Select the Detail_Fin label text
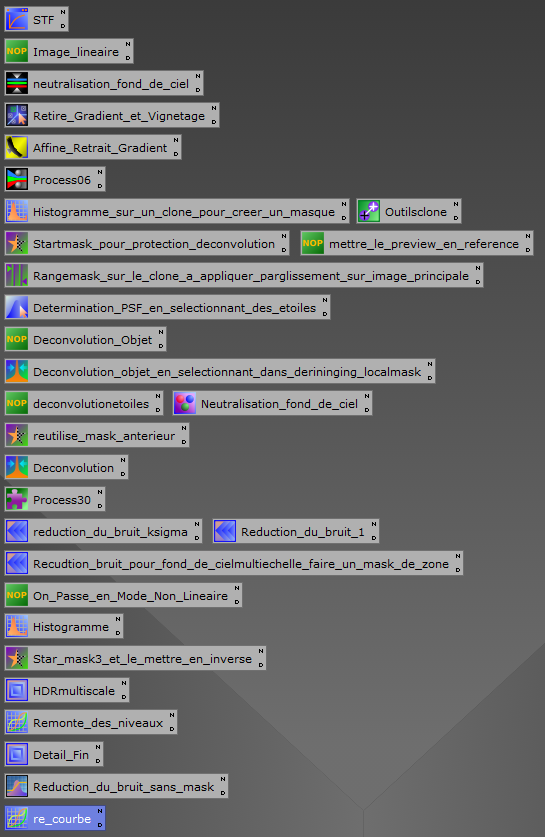545x837 pixels. 61,755
